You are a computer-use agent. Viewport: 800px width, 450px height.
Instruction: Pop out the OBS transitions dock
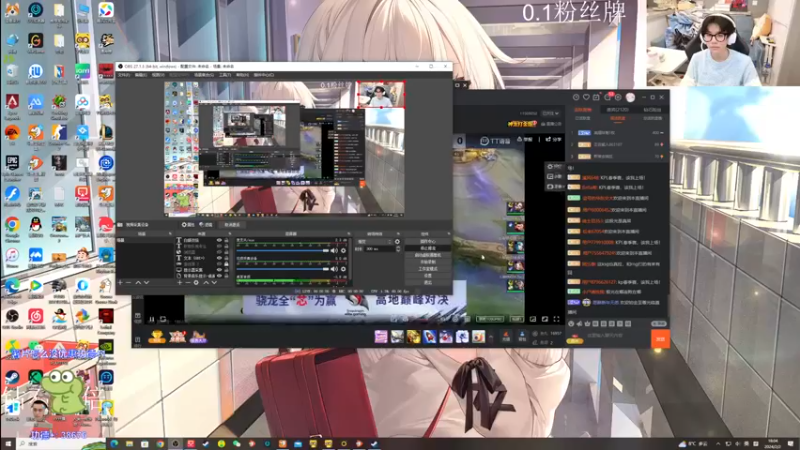pyautogui.click(x=398, y=234)
